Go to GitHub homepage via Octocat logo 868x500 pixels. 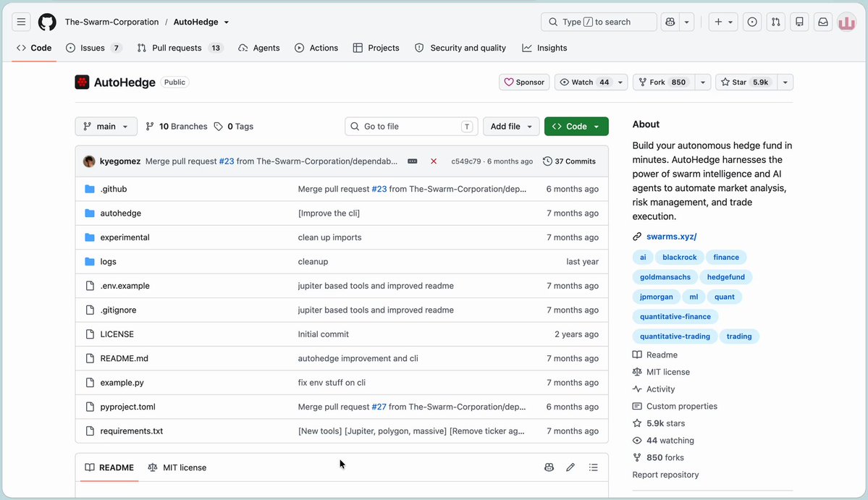pos(47,22)
